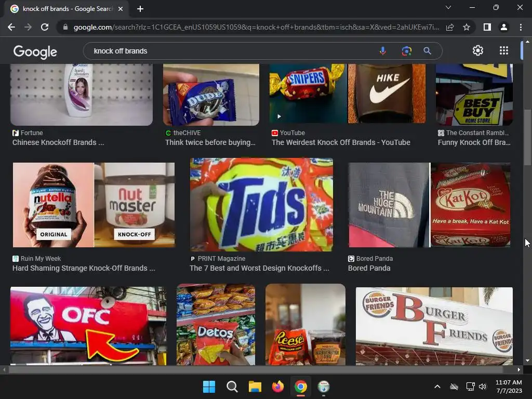Go to Google homepage logo
The image size is (532, 399).
(35, 51)
